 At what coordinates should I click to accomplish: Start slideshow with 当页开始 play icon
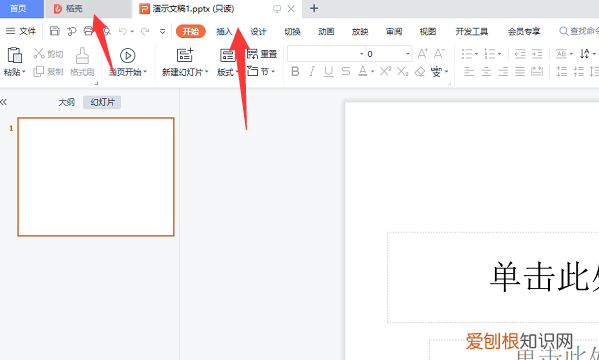pyautogui.click(x=128, y=56)
